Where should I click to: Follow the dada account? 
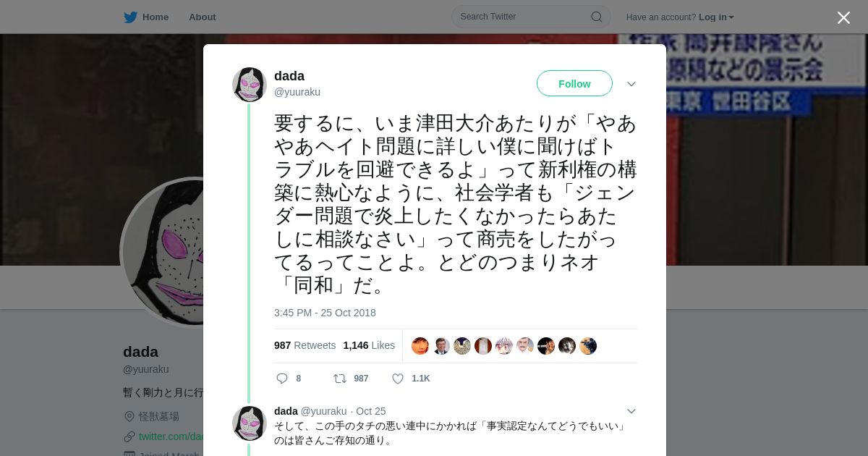pyautogui.click(x=574, y=84)
